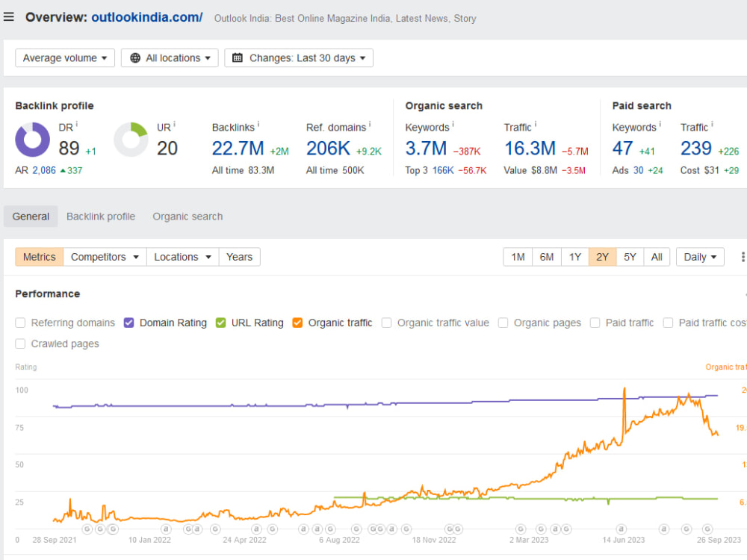Open the 206K referring domains link

coord(328,149)
